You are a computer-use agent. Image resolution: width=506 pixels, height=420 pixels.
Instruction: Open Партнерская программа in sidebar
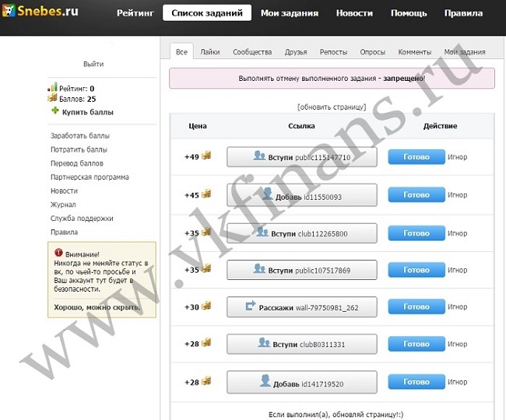pyautogui.click(x=90, y=177)
